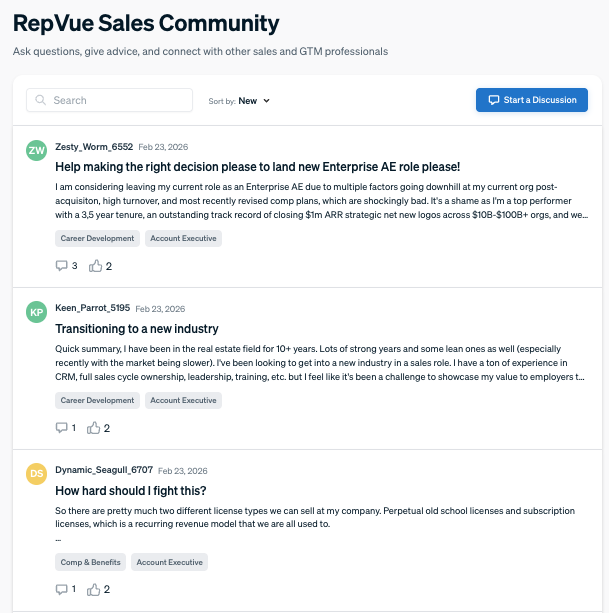
Task: Open the Dynamic_Seagull_6707 username link
Action: (104, 470)
